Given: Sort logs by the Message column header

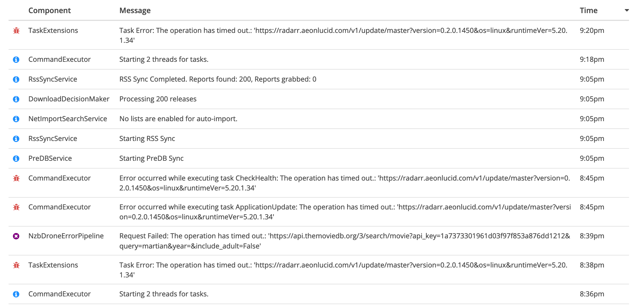Looking at the screenshot, I should [x=135, y=10].
